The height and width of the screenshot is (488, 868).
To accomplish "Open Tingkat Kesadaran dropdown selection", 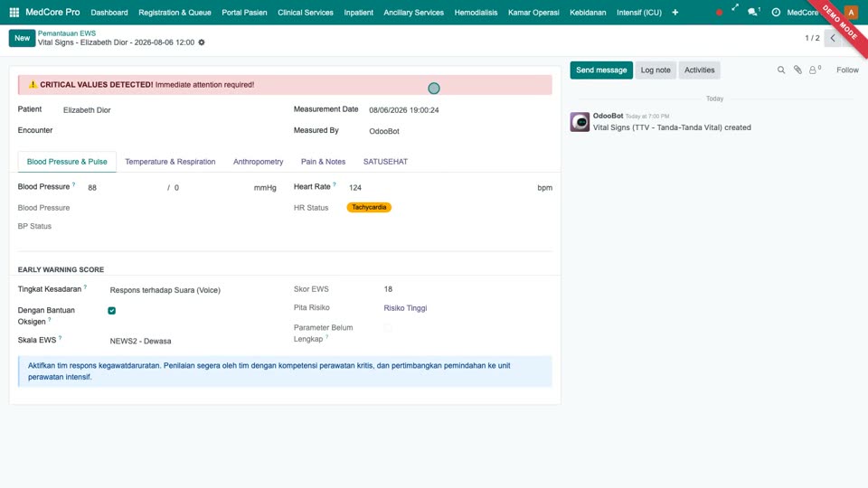I will tap(193, 290).
